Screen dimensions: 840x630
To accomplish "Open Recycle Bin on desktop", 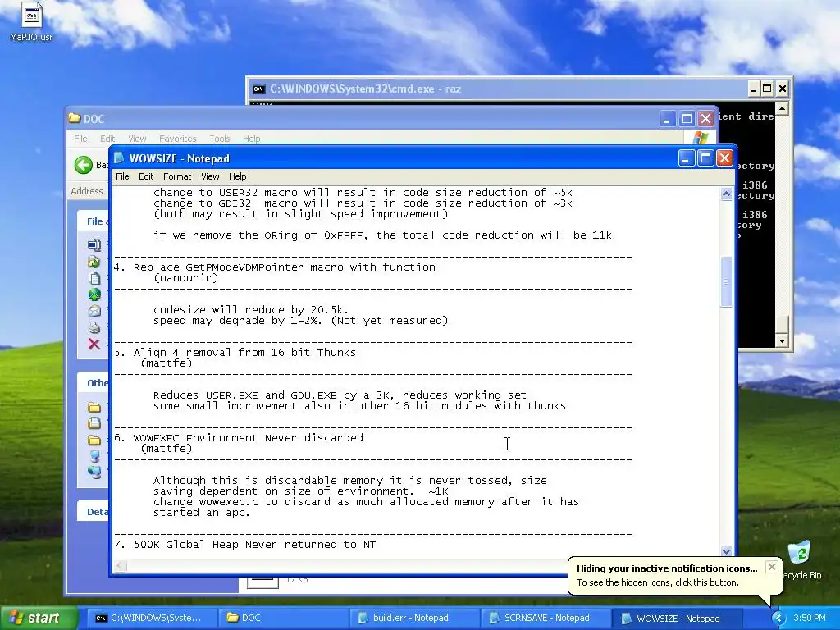I will point(801,560).
